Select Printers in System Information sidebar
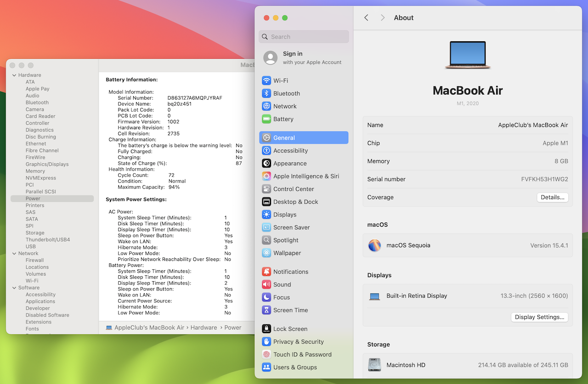 click(x=35, y=206)
